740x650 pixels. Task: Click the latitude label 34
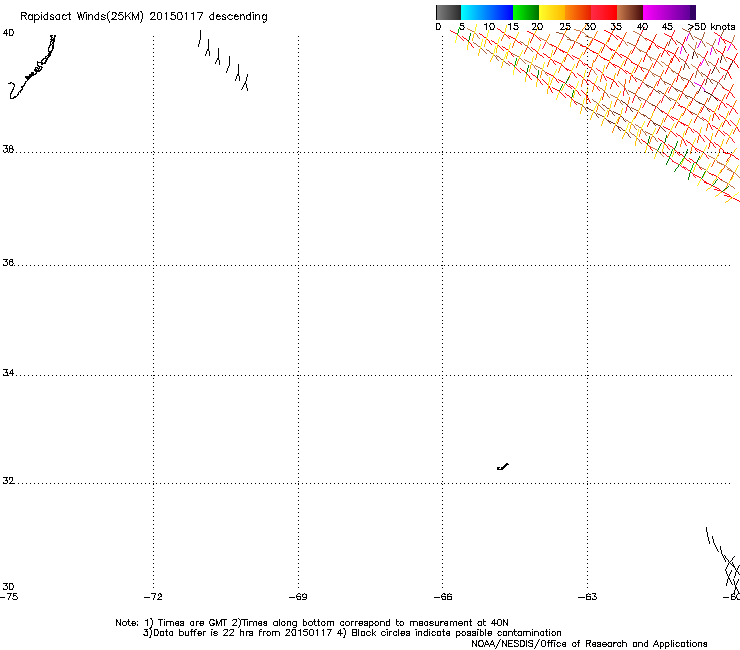point(8,372)
